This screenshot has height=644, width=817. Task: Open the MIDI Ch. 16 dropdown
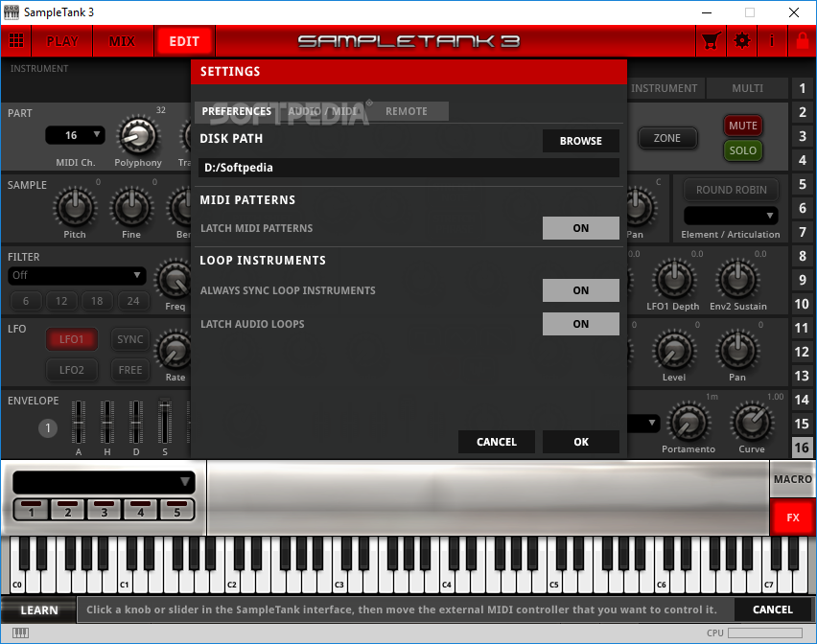pos(75,135)
